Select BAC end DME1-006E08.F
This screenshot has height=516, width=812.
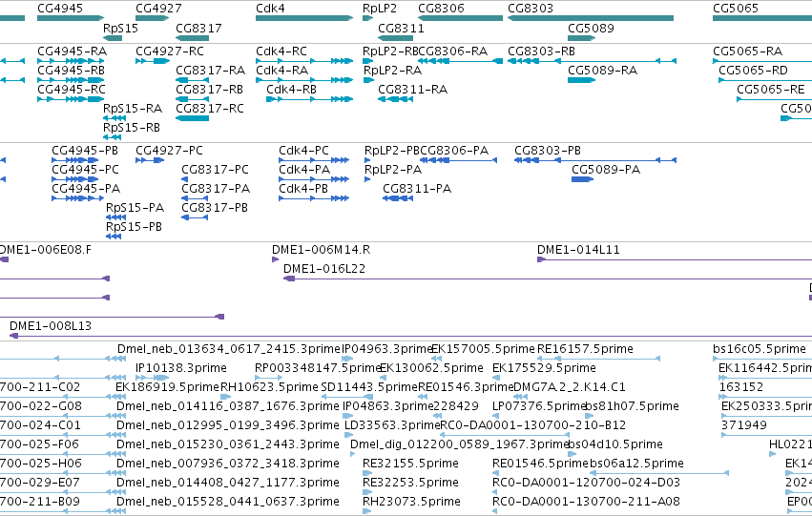click(x=4, y=259)
